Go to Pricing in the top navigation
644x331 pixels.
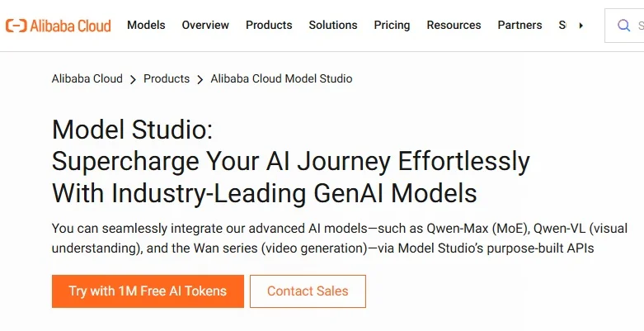tap(392, 26)
